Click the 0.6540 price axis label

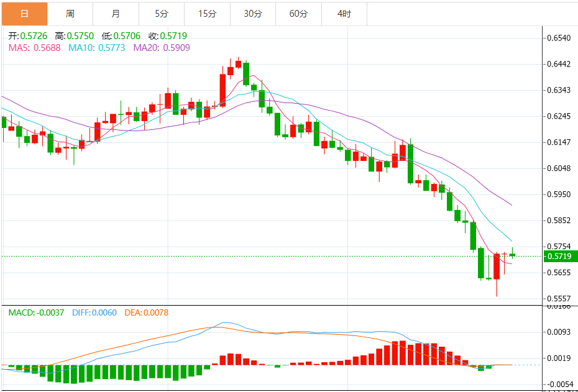point(559,38)
